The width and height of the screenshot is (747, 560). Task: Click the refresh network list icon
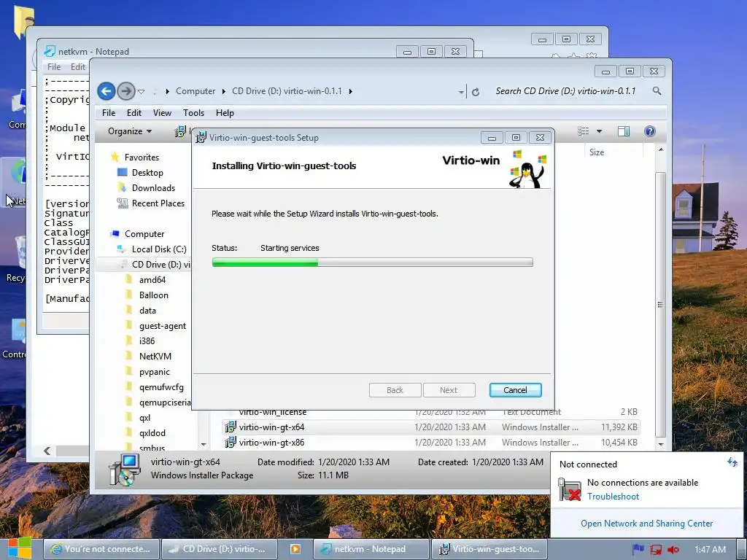(x=732, y=462)
